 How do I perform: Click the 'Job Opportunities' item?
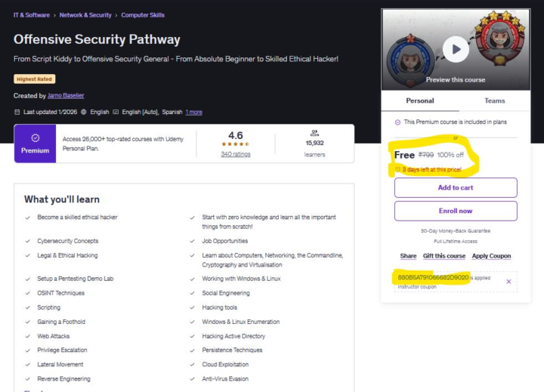click(x=225, y=241)
